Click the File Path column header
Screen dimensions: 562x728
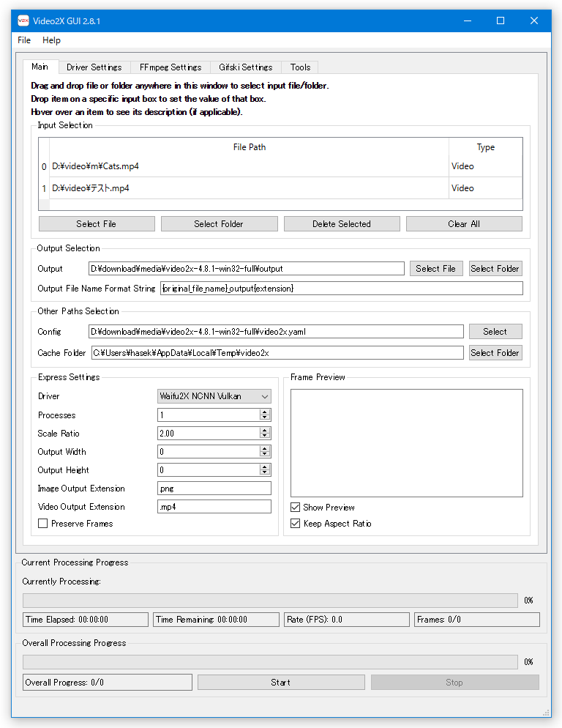click(x=250, y=147)
